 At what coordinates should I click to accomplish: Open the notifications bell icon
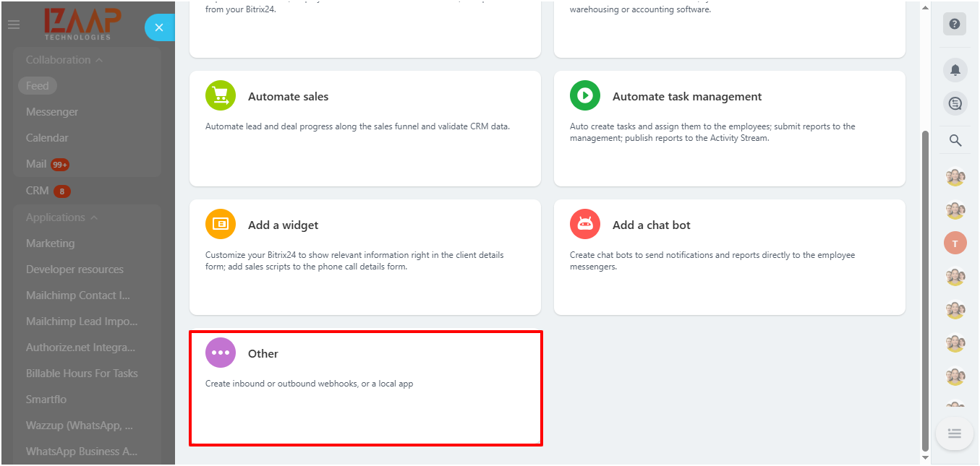click(955, 70)
